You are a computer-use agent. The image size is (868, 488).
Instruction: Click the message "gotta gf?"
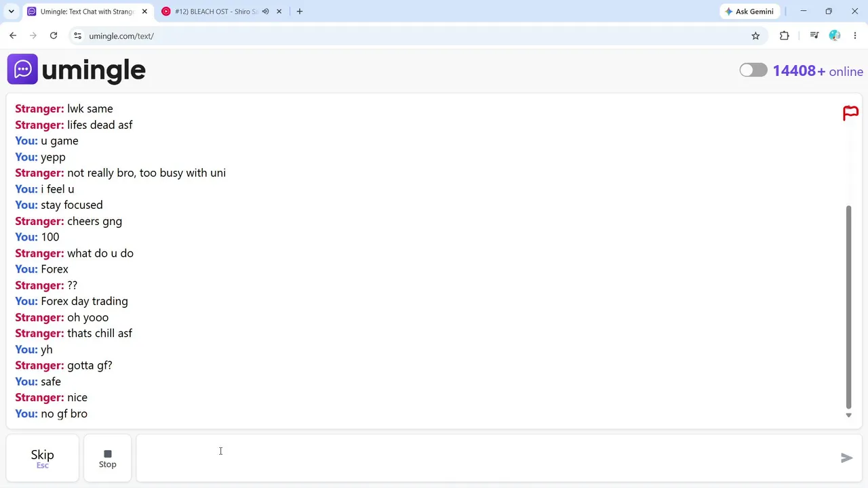[90, 365]
